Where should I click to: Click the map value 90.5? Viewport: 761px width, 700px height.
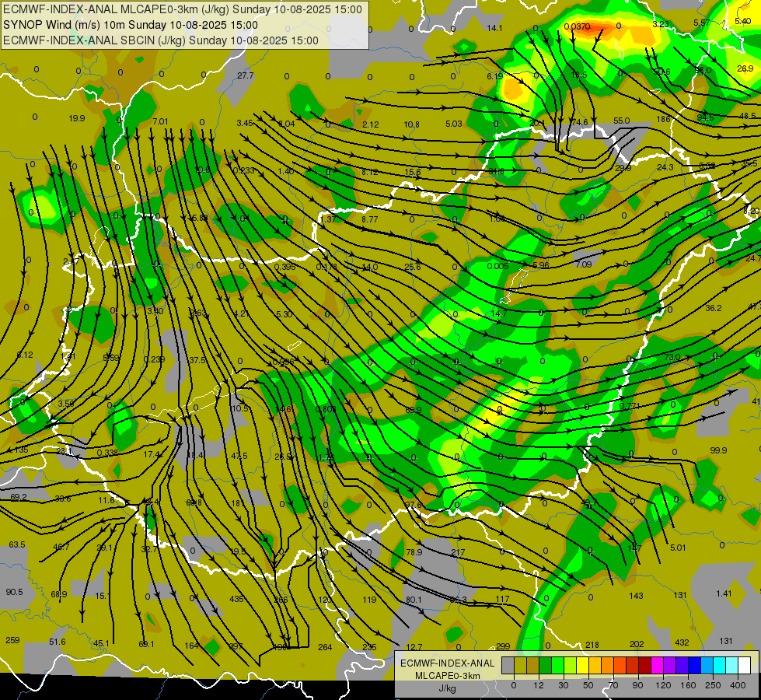tap(14, 592)
